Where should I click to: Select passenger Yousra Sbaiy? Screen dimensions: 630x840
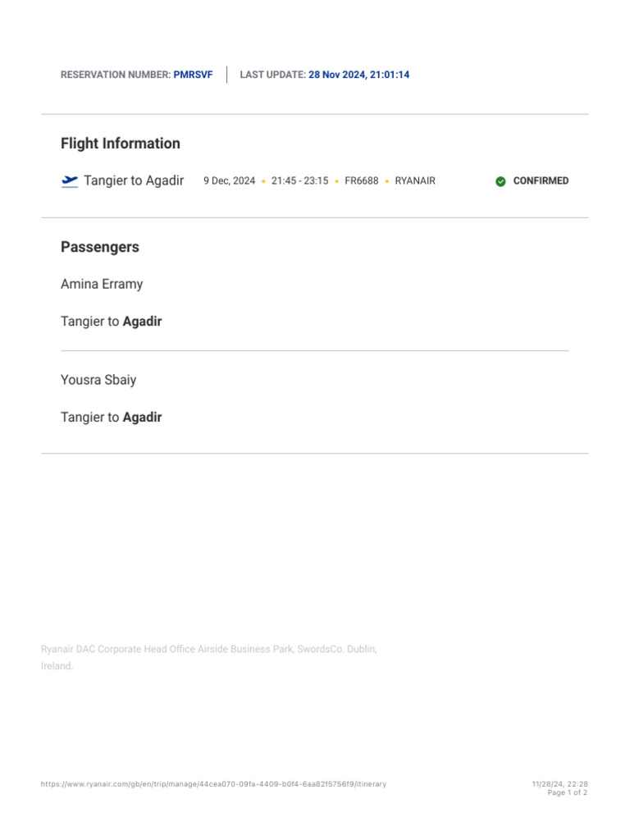[98, 380]
